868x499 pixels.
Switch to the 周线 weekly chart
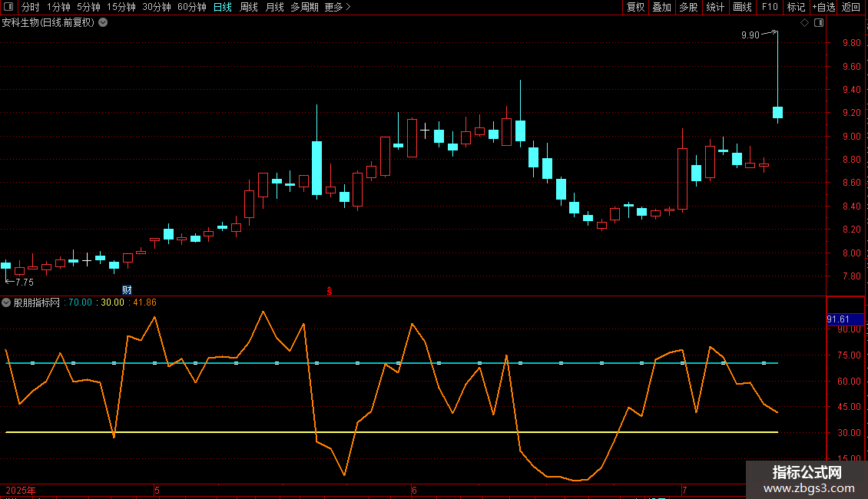[x=249, y=7]
